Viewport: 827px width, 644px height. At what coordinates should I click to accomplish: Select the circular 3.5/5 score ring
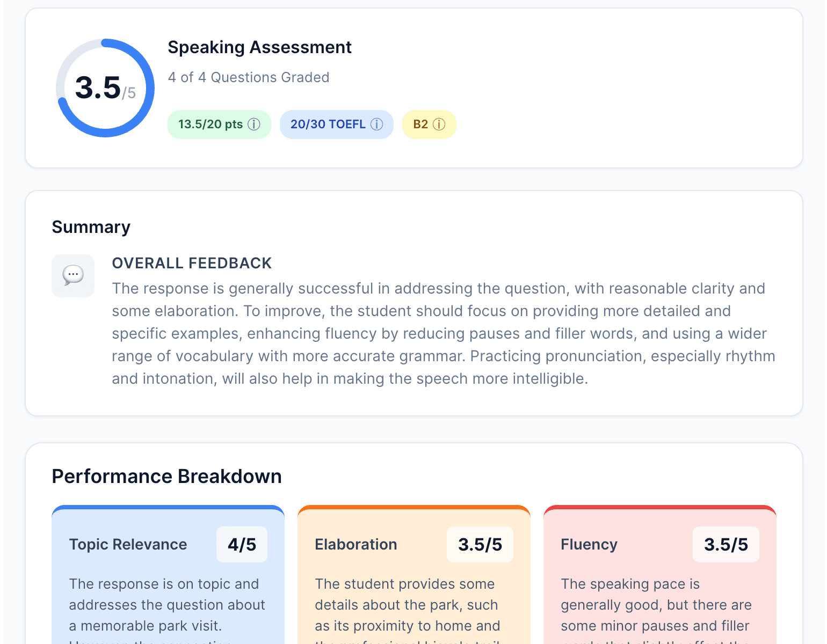[105, 88]
